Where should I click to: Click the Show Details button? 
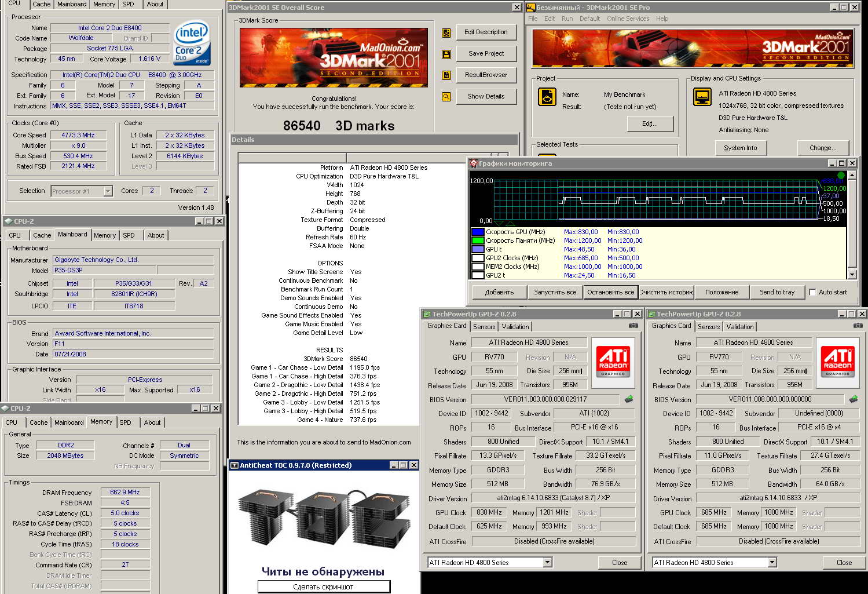tap(486, 96)
